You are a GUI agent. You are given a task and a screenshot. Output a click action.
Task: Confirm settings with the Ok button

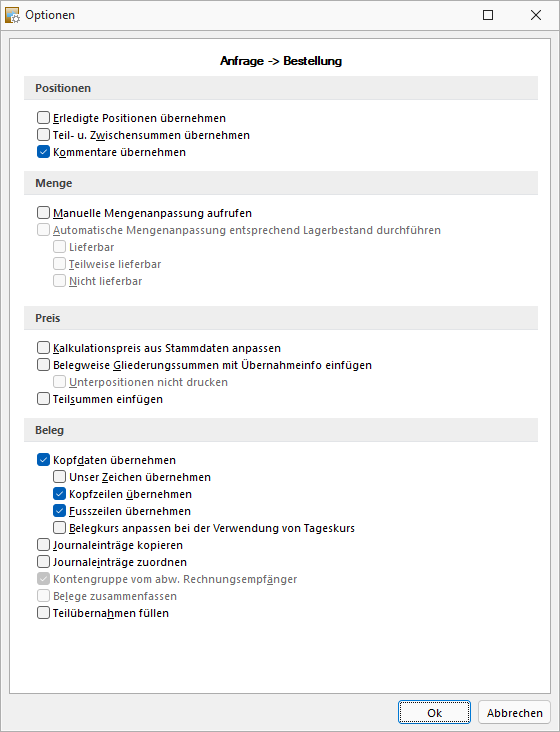point(434,712)
